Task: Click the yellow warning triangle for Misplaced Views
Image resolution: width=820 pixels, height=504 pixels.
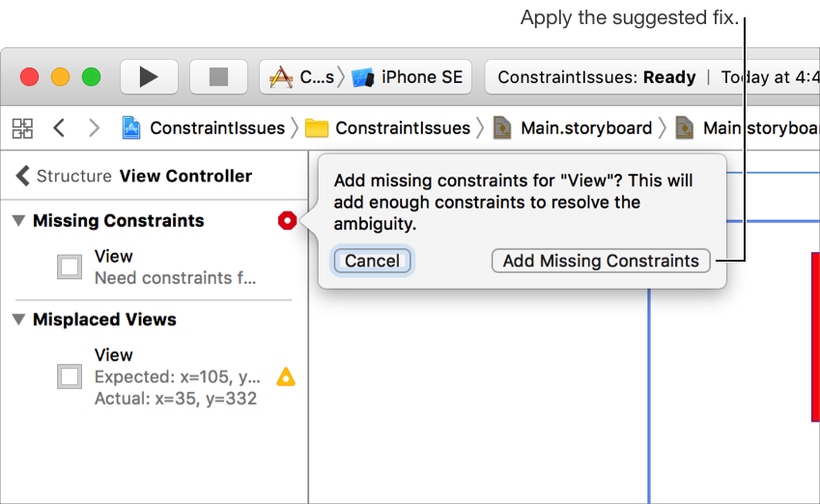Action: click(x=286, y=377)
